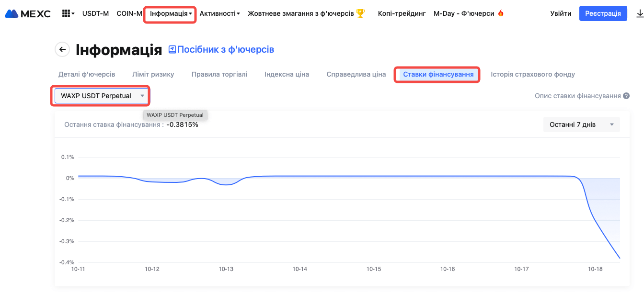Click the help question mark icon
Image resolution: width=644 pixels, height=294 pixels.
(626, 96)
